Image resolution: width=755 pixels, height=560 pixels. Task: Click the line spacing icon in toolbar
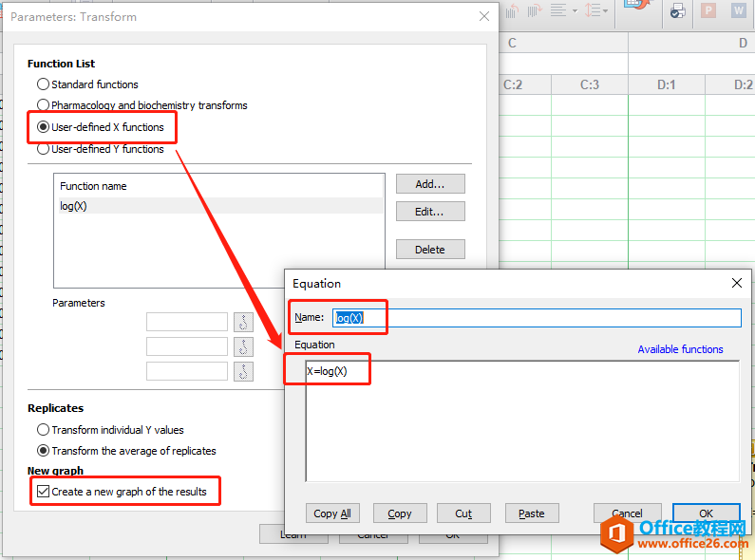point(593,10)
